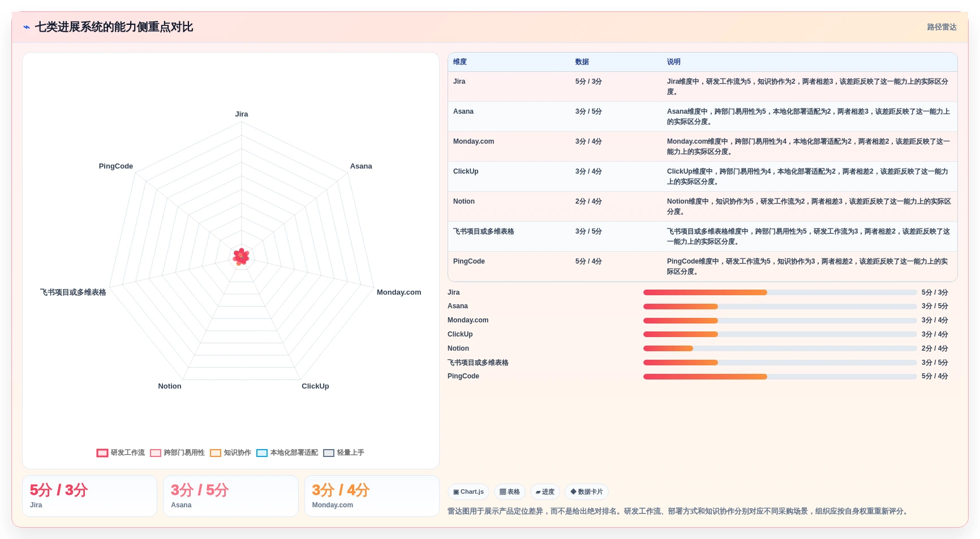This screenshot has height=539, width=980.
Task: Click the 维度 column header
Action: tap(460, 62)
